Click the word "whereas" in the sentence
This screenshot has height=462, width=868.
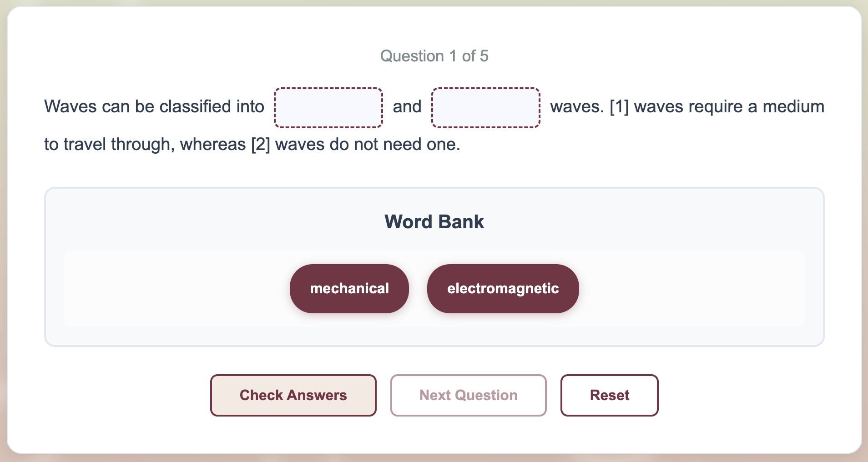pos(213,145)
